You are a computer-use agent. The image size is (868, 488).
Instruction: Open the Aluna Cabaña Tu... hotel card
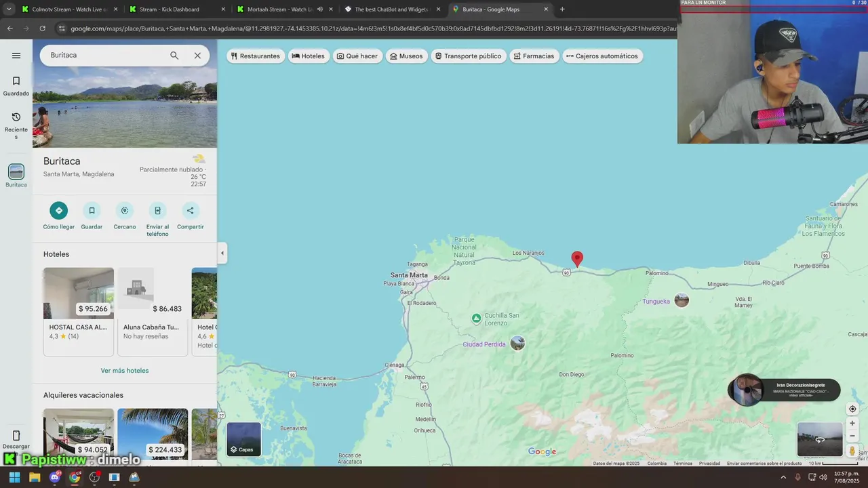(153, 312)
